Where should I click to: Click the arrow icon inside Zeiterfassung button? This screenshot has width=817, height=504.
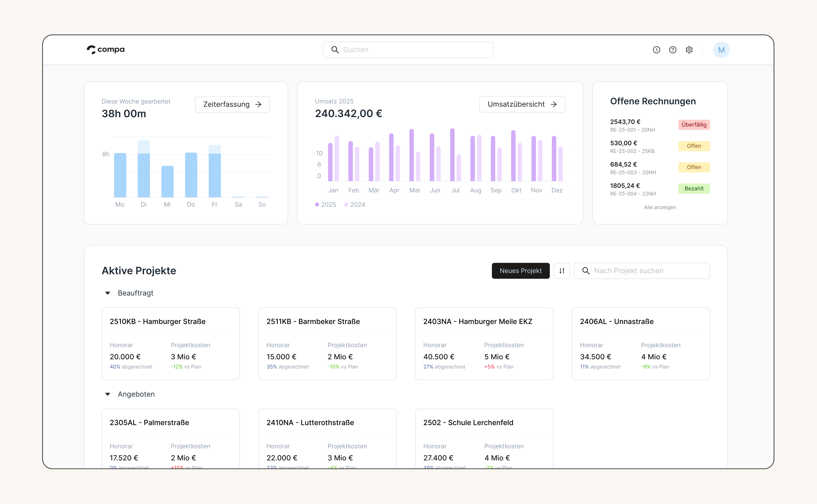pyautogui.click(x=259, y=104)
